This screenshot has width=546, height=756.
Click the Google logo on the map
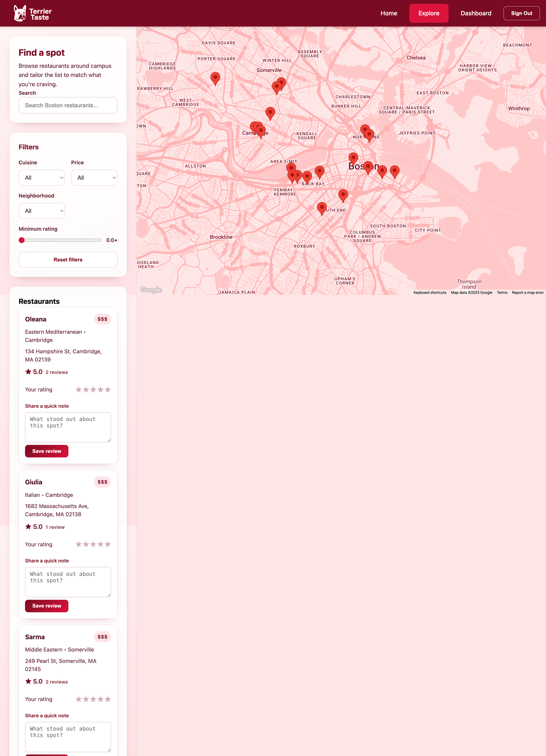click(151, 290)
